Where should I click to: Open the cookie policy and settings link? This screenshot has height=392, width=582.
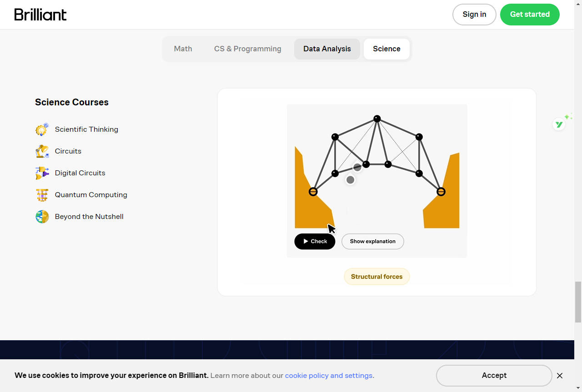(x=329, y=376)
